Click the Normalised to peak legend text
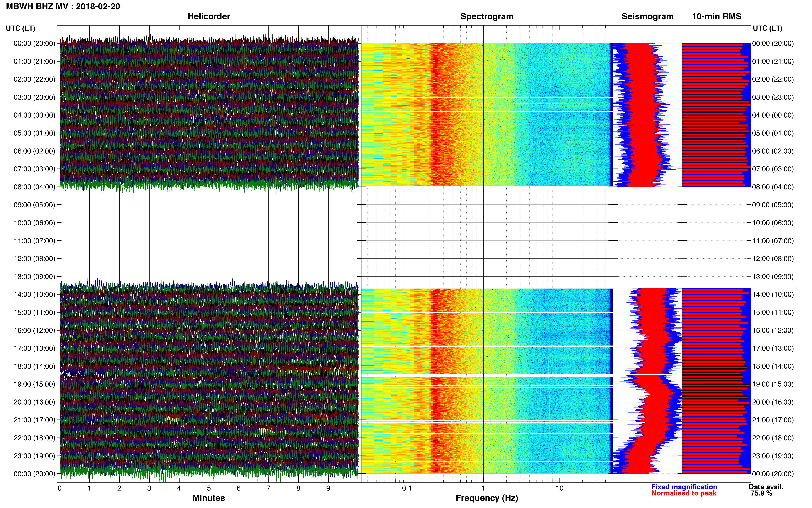 [684, 493]
